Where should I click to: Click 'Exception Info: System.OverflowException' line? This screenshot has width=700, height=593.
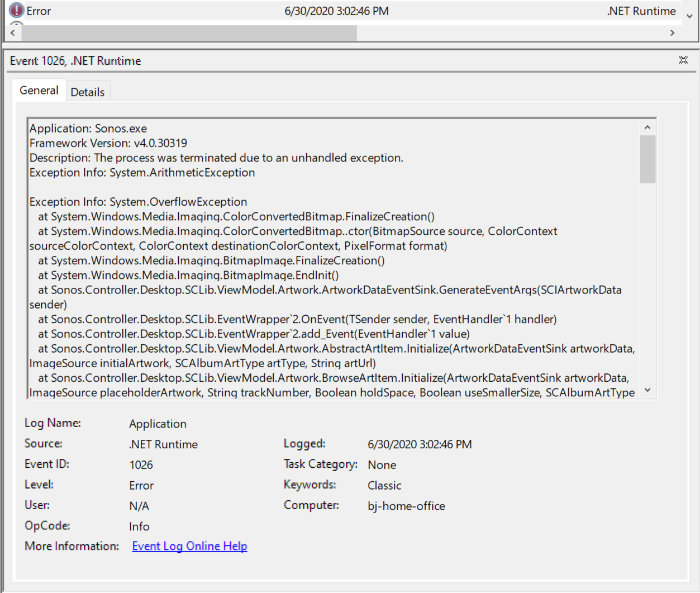139,202
